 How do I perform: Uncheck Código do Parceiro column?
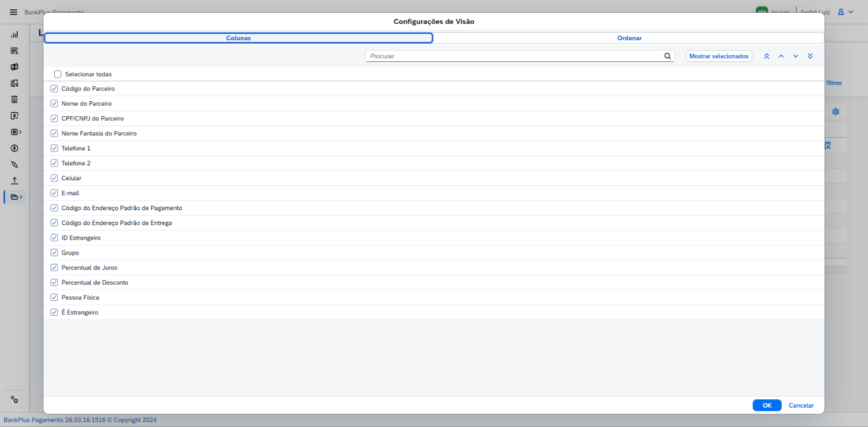pyautogui.click(x=54, y=88)
